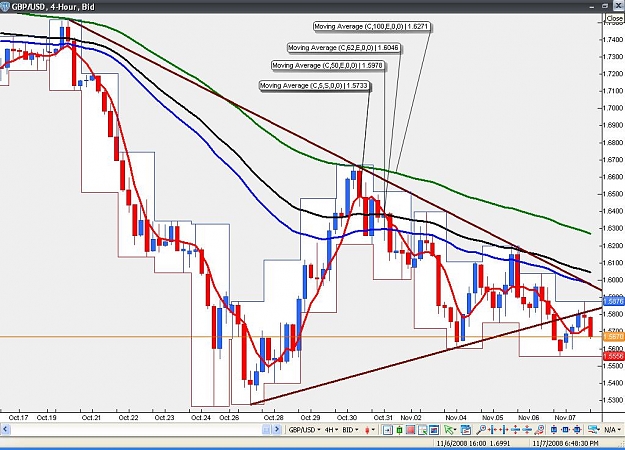Click the third blue box alignment icon
The image size is (625, 450).
coord(577,430)
